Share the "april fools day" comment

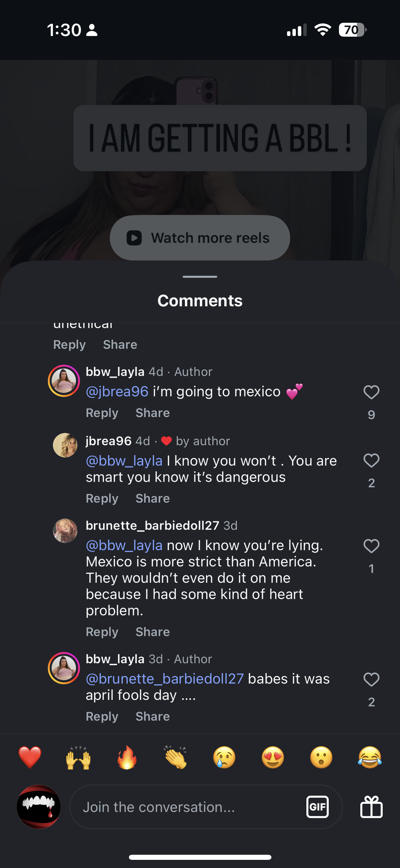[x=153, y=717]
